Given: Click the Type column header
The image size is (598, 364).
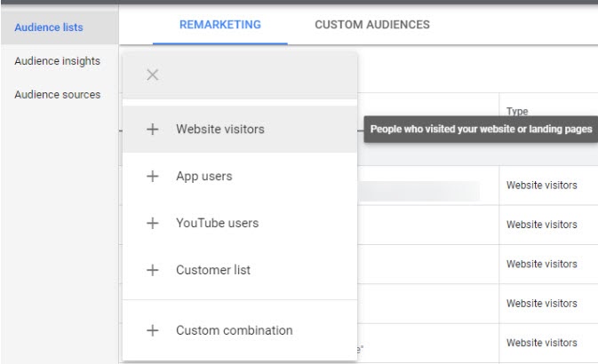Looking at the screenshot, I should pyautogui.click(x=517, y=112).
